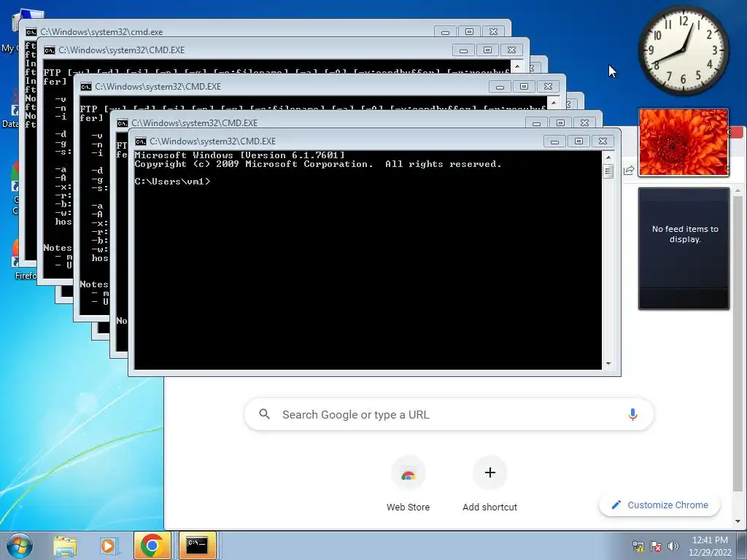Image resolution: width=747 pixels, height=560 pixels.
Task: Click the 'No feed items to display' gadget
Action: tap(684, 248)
